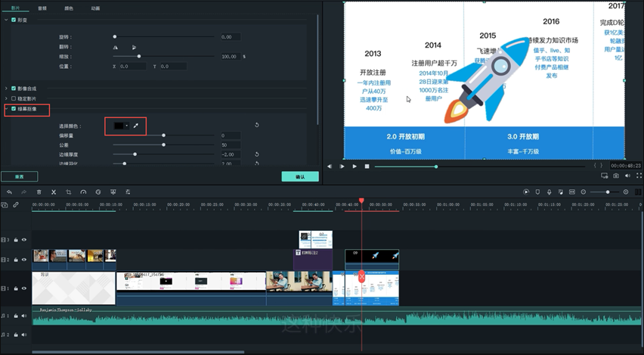The height and width of the screenshot is (355, 644).
Task: Click the 确认 confirm button
Action: click(x=299, y=176)
